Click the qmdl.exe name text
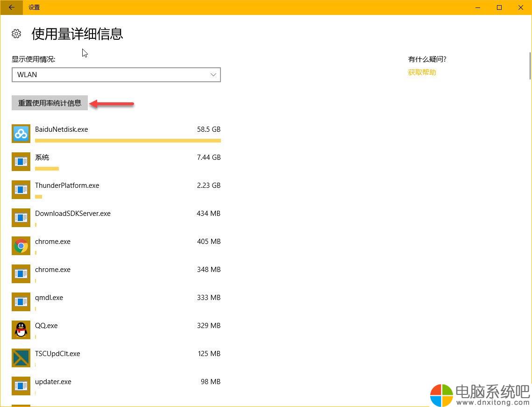 coord(49,298)
